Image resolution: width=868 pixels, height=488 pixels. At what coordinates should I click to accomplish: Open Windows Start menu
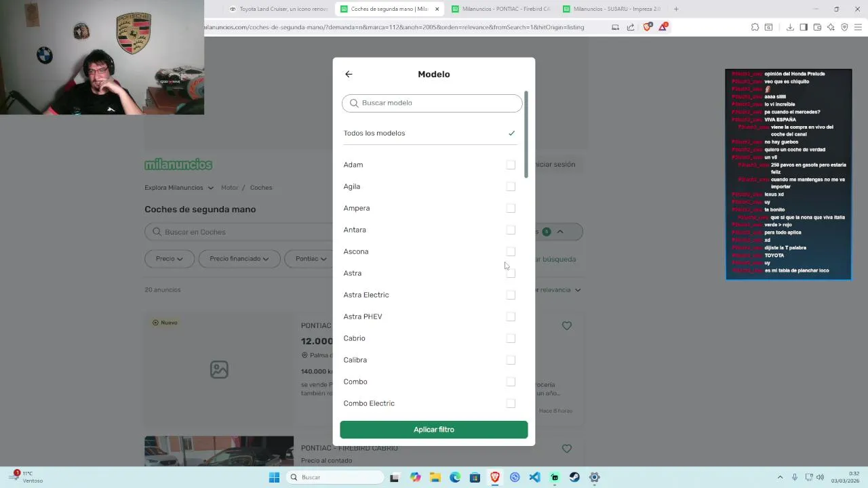[x=274, y=477]
